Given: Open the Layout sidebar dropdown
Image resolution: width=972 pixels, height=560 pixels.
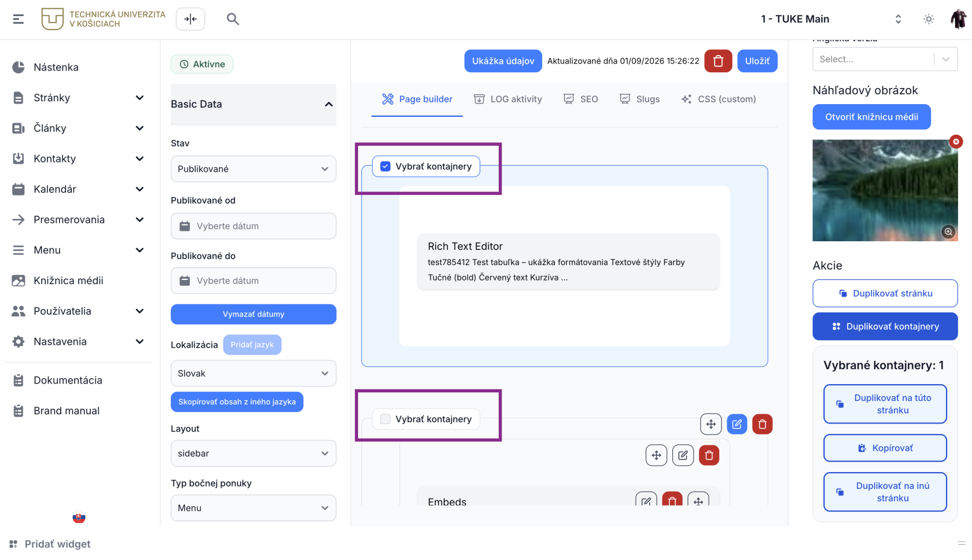Looking at the screenshot, I should (253, 454).
